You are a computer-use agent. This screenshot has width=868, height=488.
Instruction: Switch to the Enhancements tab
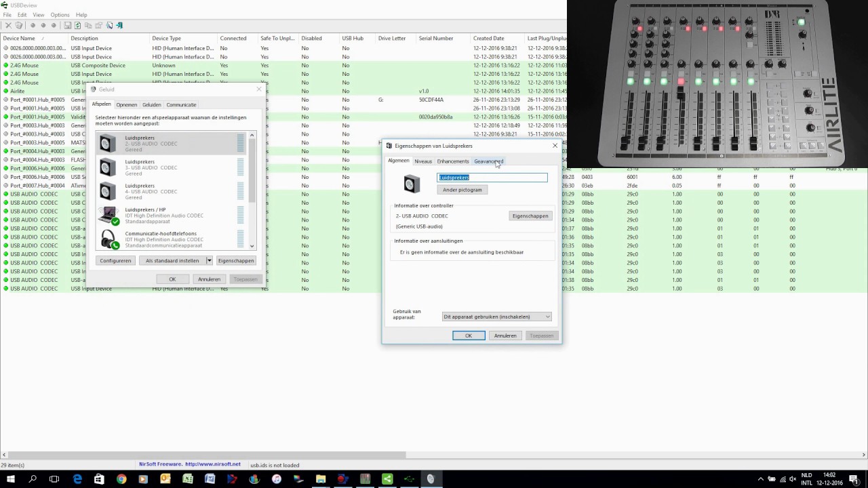452,161
